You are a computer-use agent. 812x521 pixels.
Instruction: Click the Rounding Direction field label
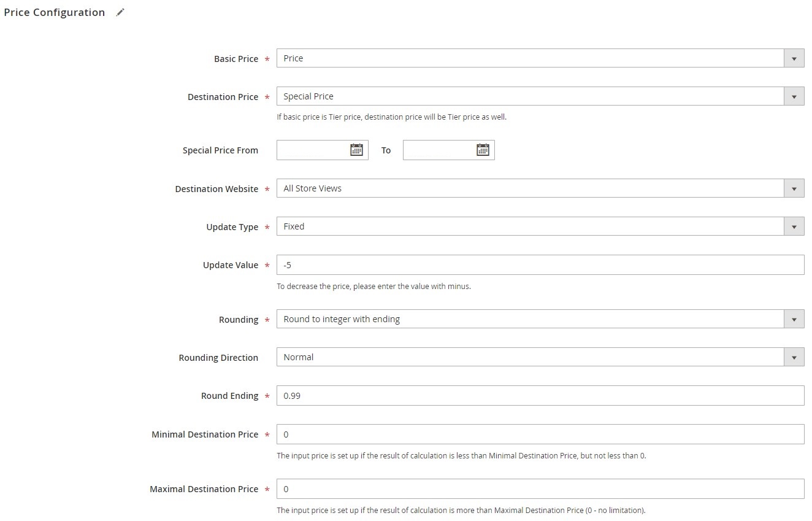point(218,358)
